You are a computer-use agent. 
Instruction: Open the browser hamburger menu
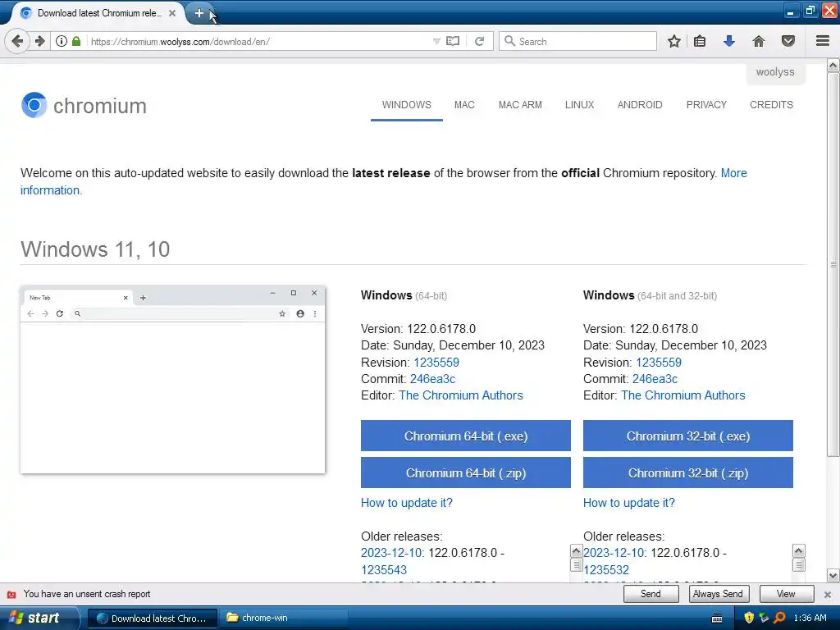[x=823, y=41]
